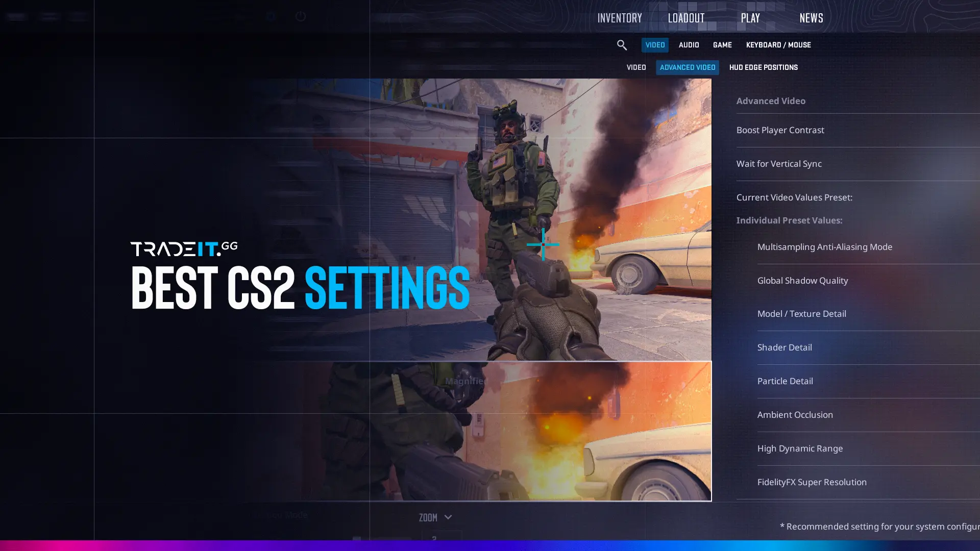
Task: Click the NEWS section icon
Action: click(x=811, y=18)
